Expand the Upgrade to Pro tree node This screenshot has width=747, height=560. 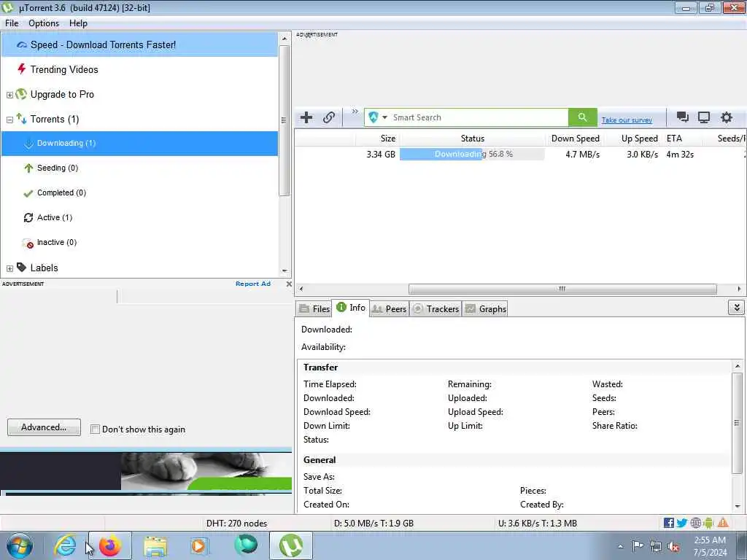(9, 95)
